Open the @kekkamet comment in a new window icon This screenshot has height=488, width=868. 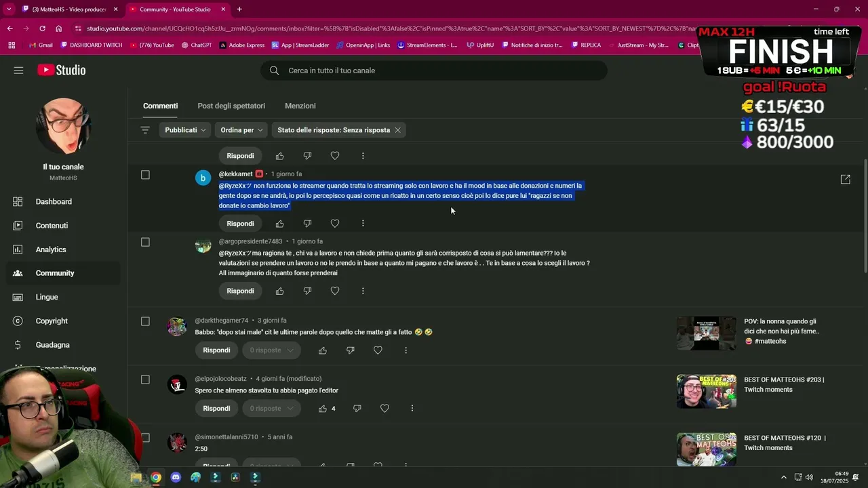pos(846,180)
